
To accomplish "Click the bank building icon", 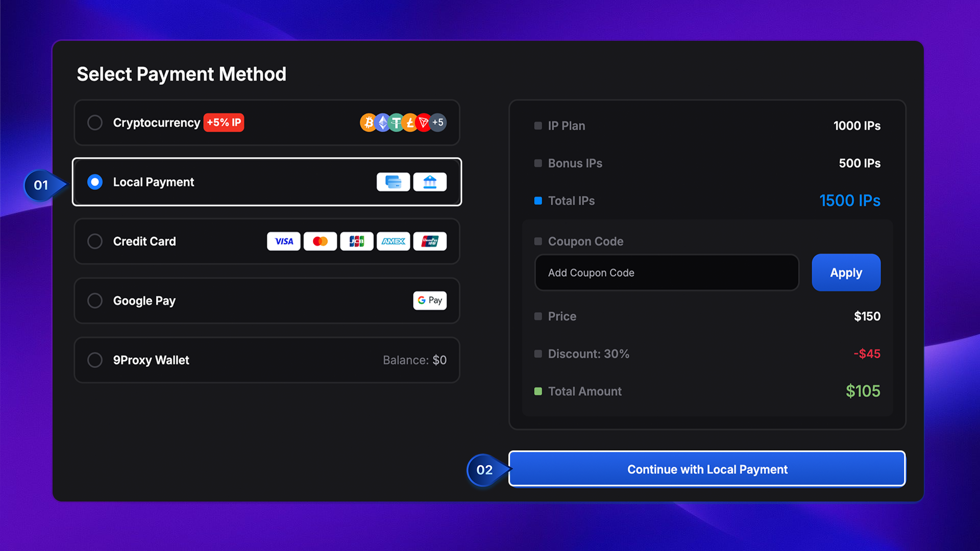I will click(430, 182).
